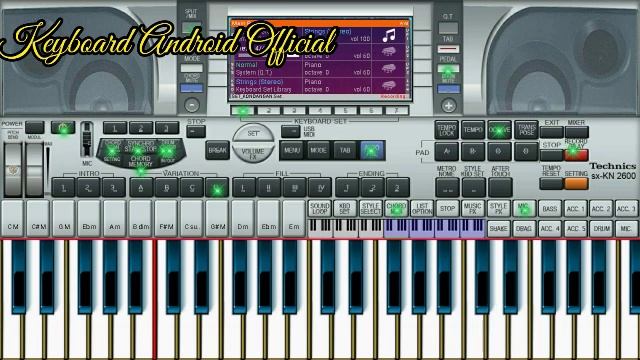
Task: Click PAD button A
Action: coord(447,151)
